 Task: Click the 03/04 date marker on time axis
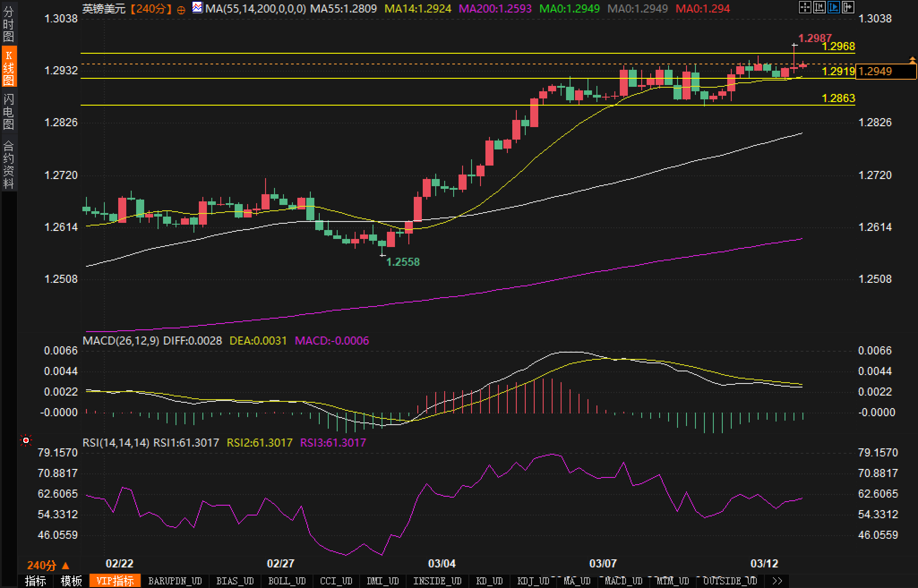click(x=442, y=563)
